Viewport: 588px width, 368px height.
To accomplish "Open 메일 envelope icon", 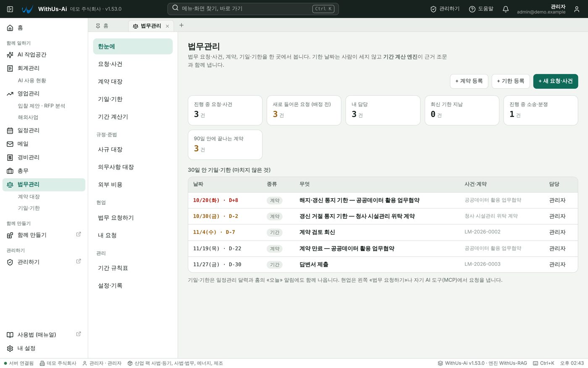I will click(10, 144).
